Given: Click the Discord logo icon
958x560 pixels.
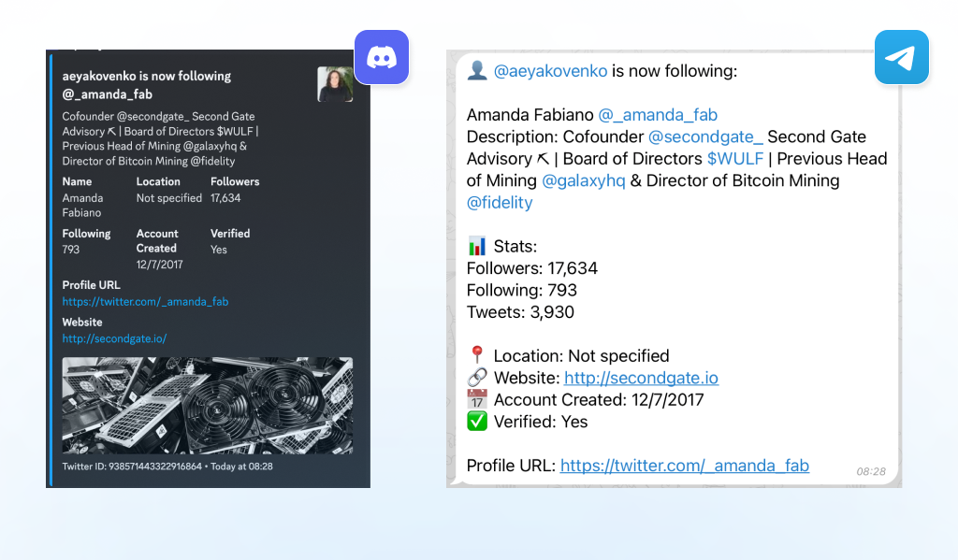Looking at the screenshot, I should pos(382,57).
